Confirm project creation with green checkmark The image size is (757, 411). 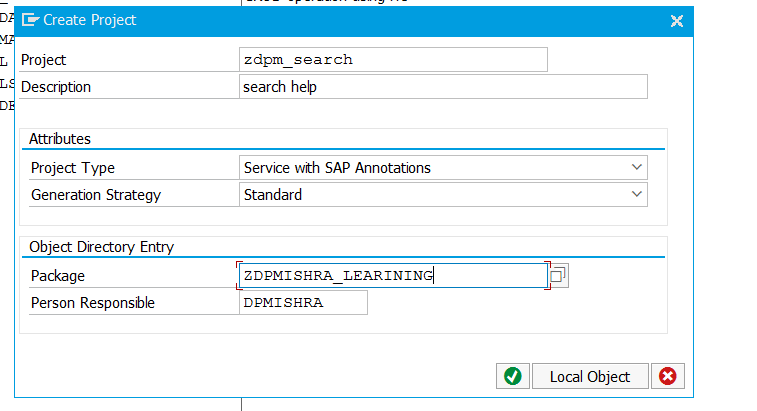pyautogui.click(x=513, y=376)
